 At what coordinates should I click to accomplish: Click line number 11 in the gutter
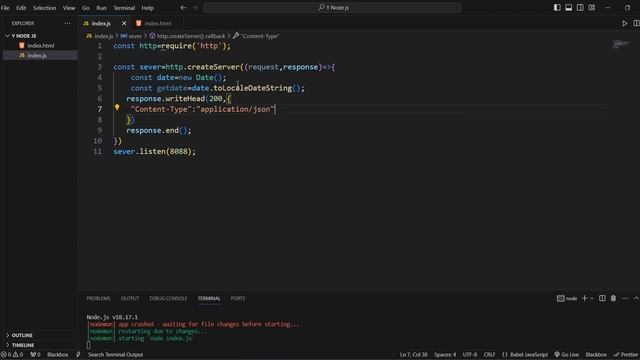(97, 151)
